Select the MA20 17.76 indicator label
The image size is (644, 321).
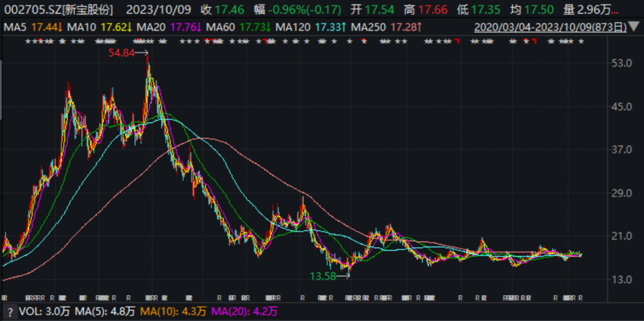[169, 27]
